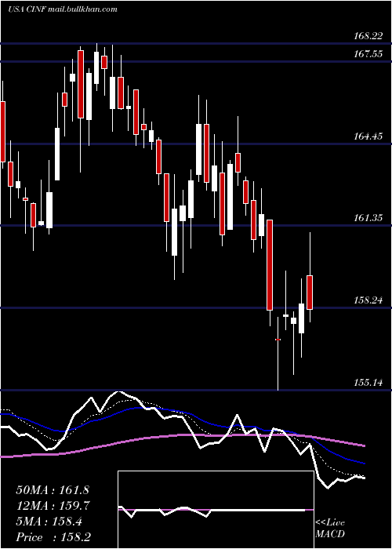Click the 155.14 price level label
This screenshot has height=549, width=392.
point(368,382)
